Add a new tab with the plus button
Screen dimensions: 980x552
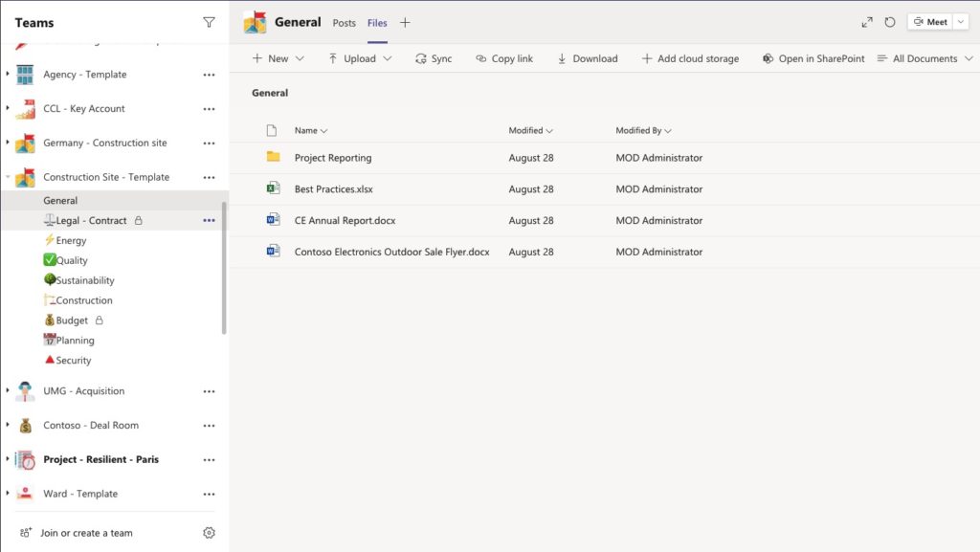(x=405, y=23)
